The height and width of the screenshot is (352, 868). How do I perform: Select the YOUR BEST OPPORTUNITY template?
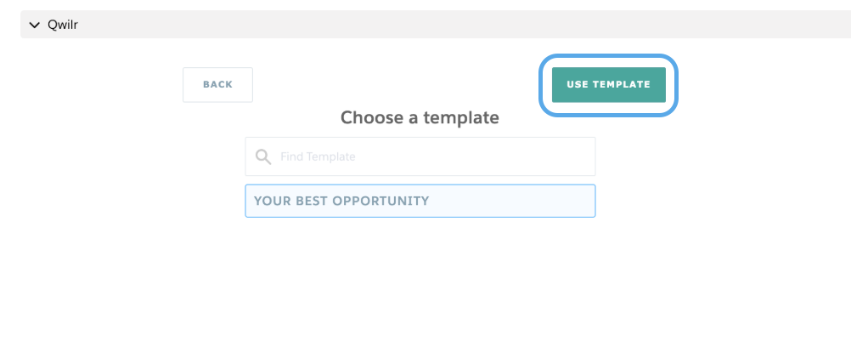420,201
